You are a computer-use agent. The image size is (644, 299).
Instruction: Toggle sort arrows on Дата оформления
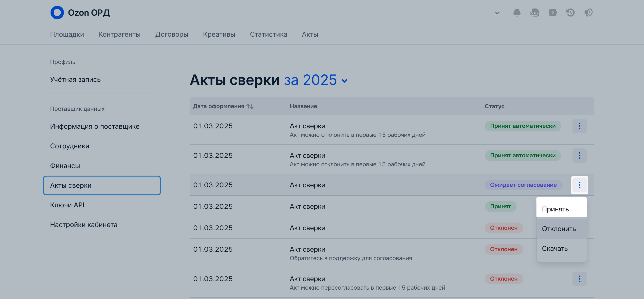(250, 106)
